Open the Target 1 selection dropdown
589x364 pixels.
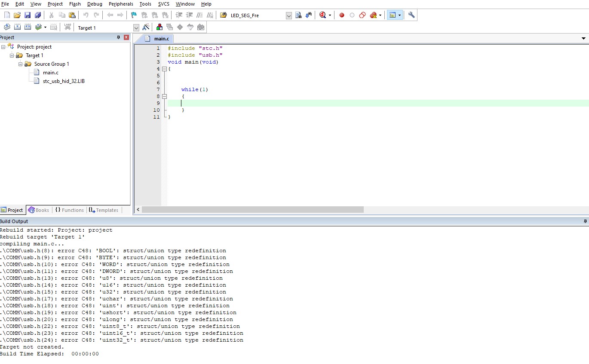click(x=136, y=28)
